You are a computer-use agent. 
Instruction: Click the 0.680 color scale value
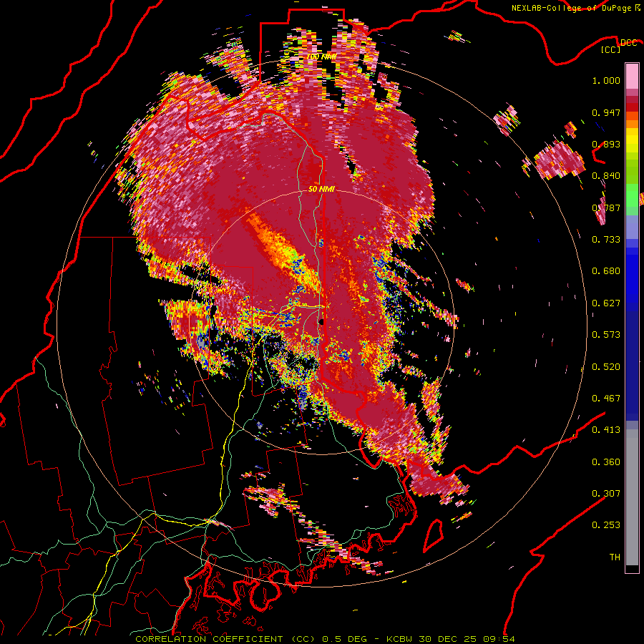pos(606,271)
